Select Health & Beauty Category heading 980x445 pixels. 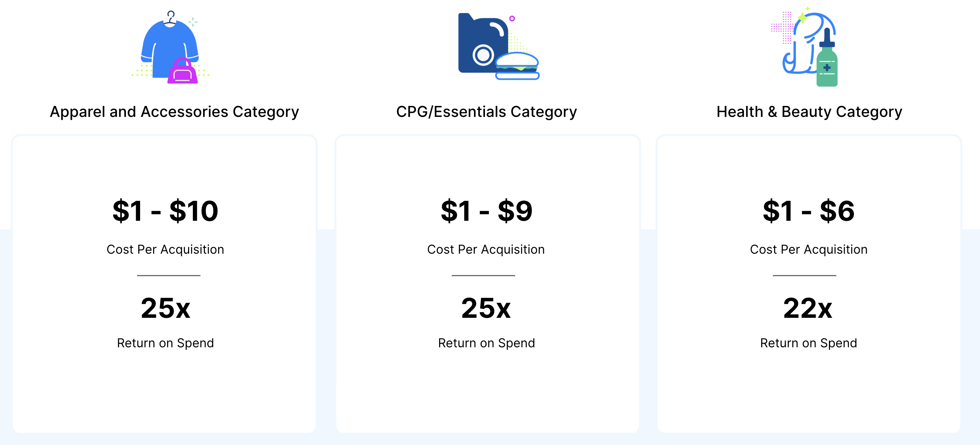809,112
